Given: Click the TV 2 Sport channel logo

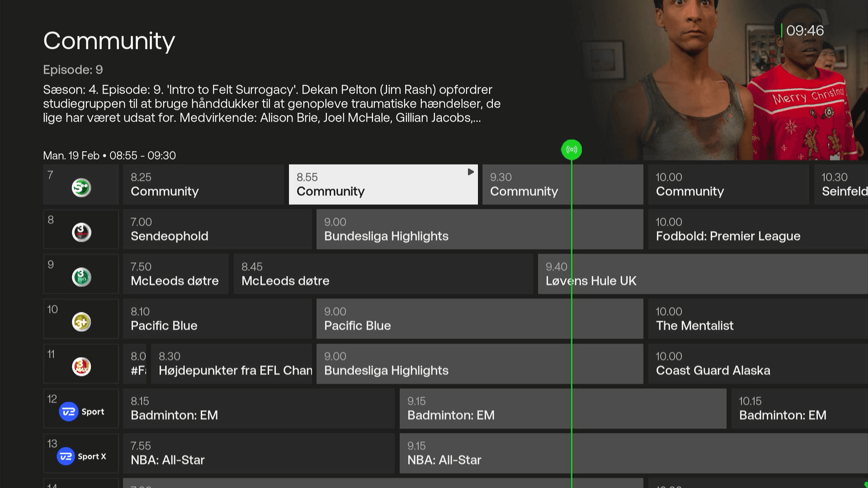Looking at the screenshot, I should 80,411.
